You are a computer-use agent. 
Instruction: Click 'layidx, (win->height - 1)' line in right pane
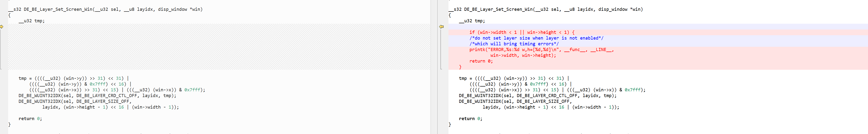tap(551, 107)
